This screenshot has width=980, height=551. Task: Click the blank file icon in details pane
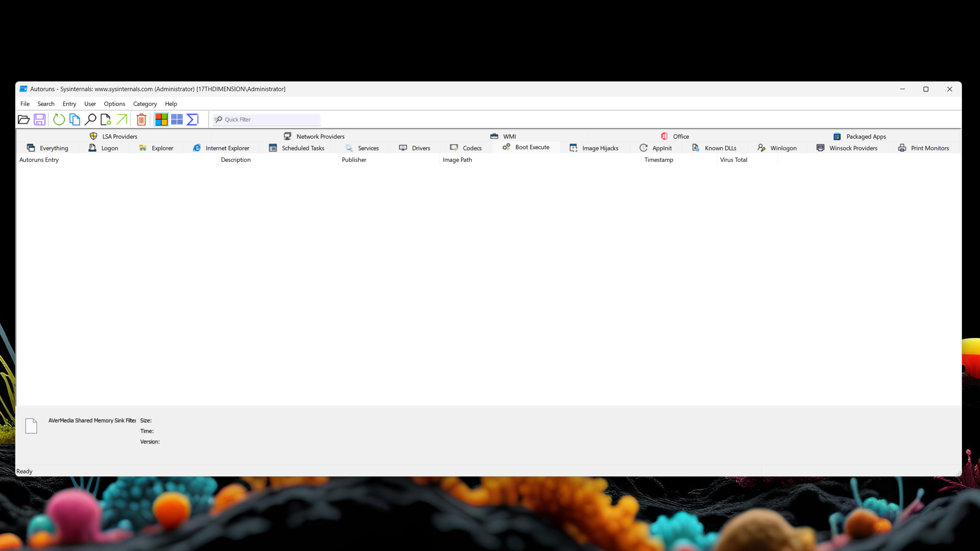tap(31, 426)
